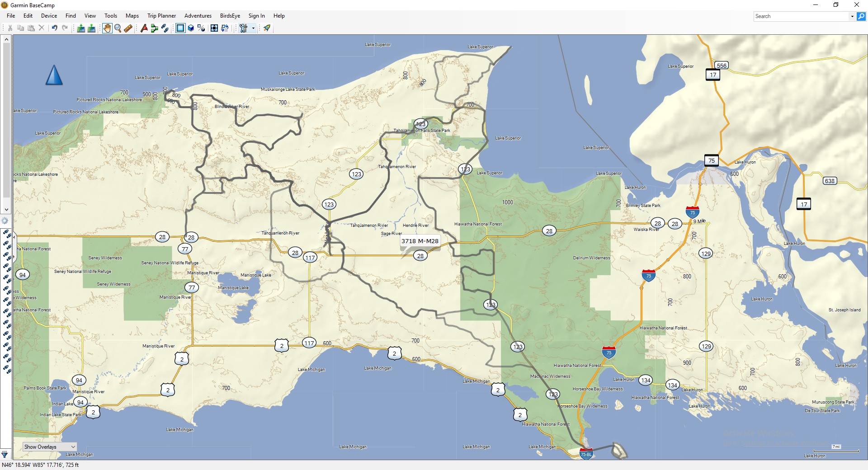Viewport: 868px width, 470px height.
Task: Click the right-pointing arrow on the panel splitter
Action: [14, 257]
